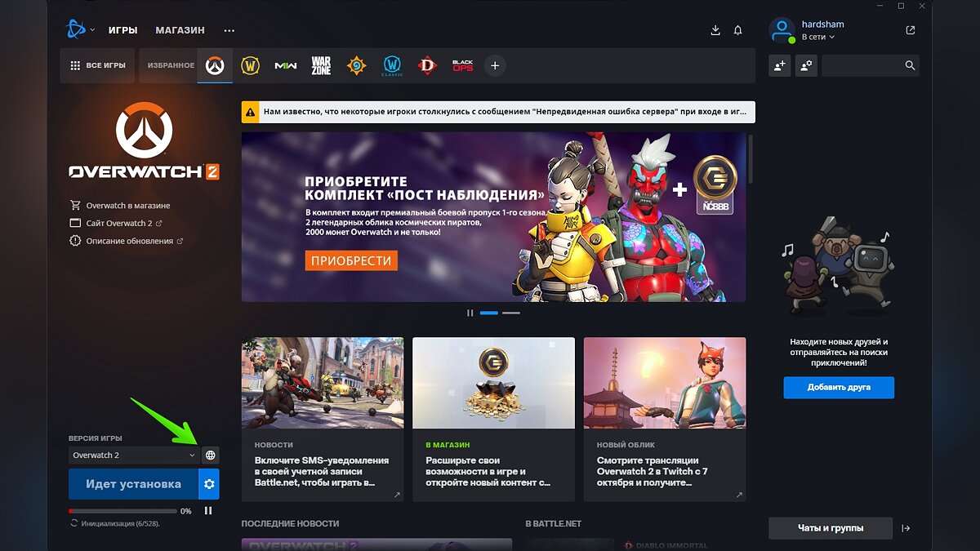Open the Hearthstone game icon
Screen dimensions: 980x551
point(356,66)
